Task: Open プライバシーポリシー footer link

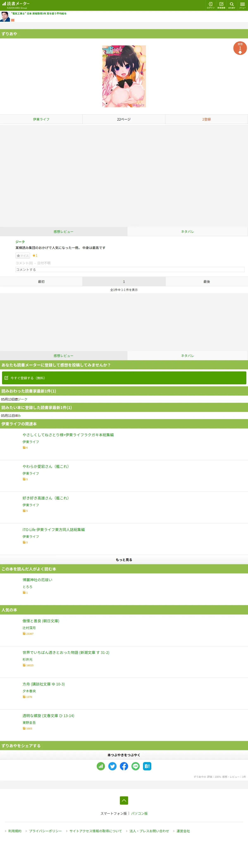Action: point(45,831)
